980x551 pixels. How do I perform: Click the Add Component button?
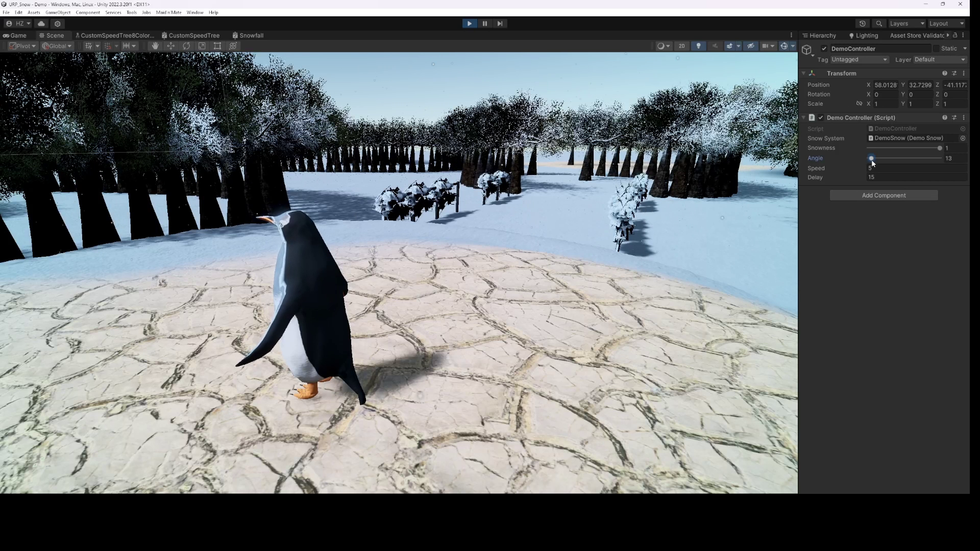pyautogui.click(x=884, y=195)
